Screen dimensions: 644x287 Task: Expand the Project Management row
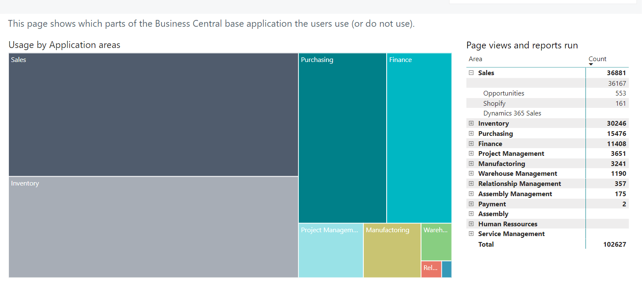(x=471, y=154)
